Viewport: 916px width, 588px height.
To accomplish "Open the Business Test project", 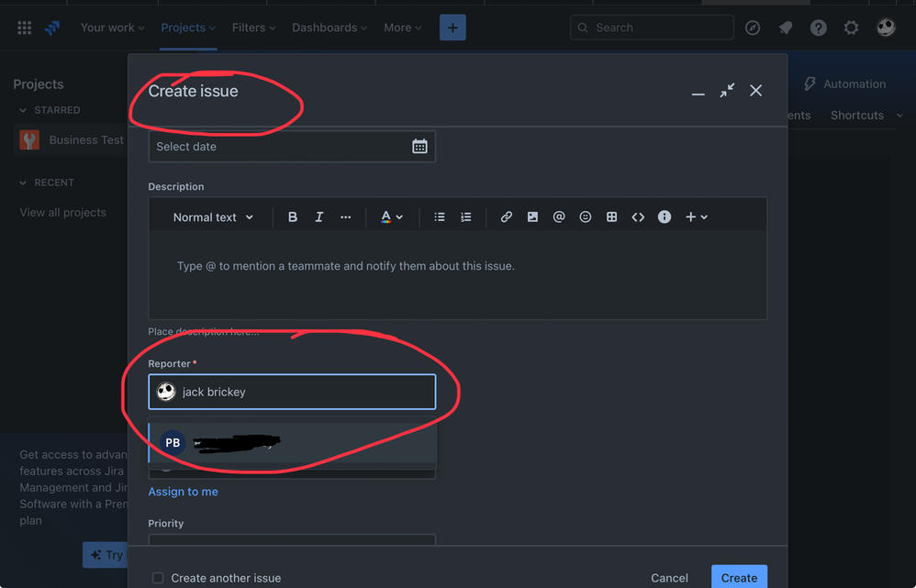I will [72, 140].
